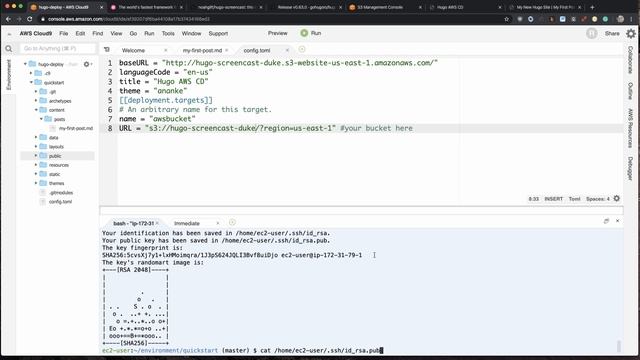This screenshot has height=360, width=640.
Task: Open the AWS Resources side panel
Action: tap(631, 128)
